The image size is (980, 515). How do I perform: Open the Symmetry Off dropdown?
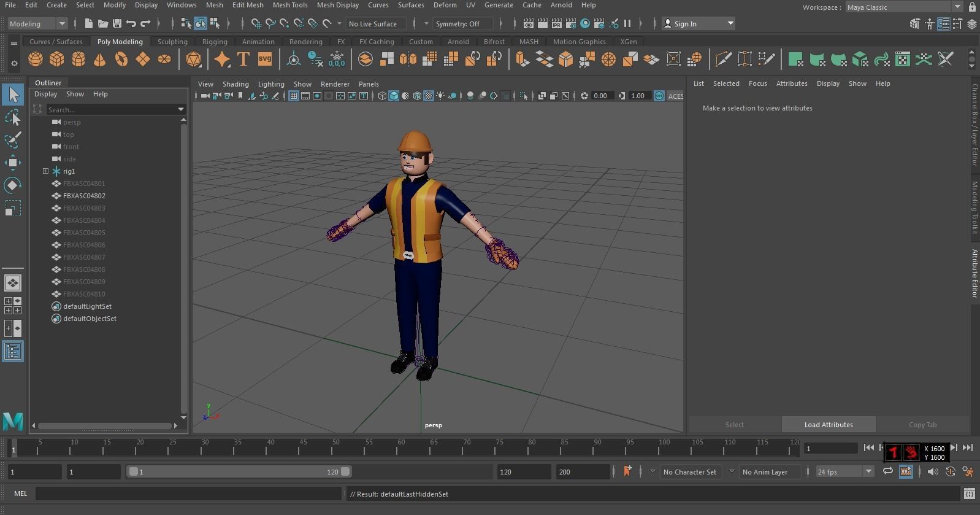[x=463, y=24]
